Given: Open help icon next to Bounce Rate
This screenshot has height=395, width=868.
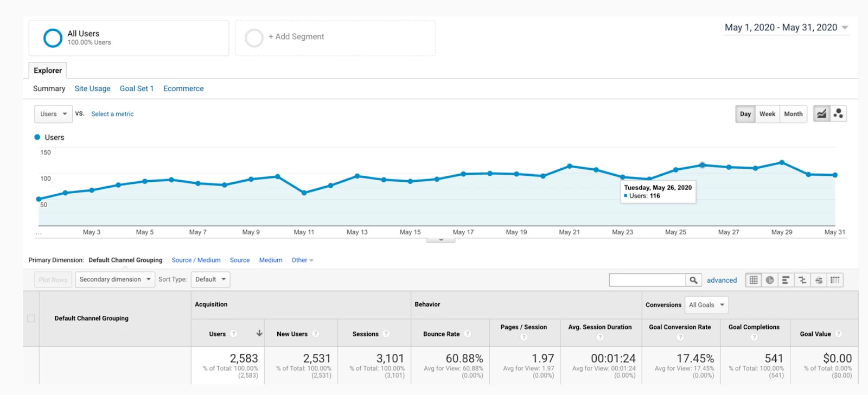Looking at the screenshot, I should pos(468,334).
